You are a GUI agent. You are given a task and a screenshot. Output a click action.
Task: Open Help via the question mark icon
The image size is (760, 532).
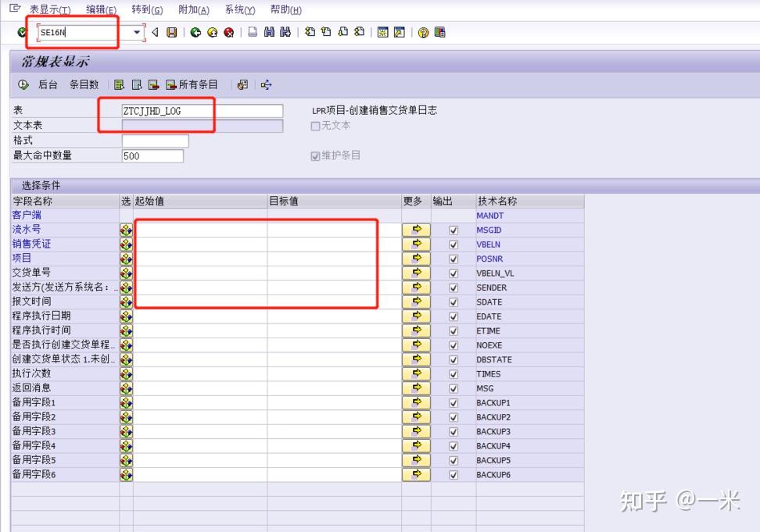point(423,33)
